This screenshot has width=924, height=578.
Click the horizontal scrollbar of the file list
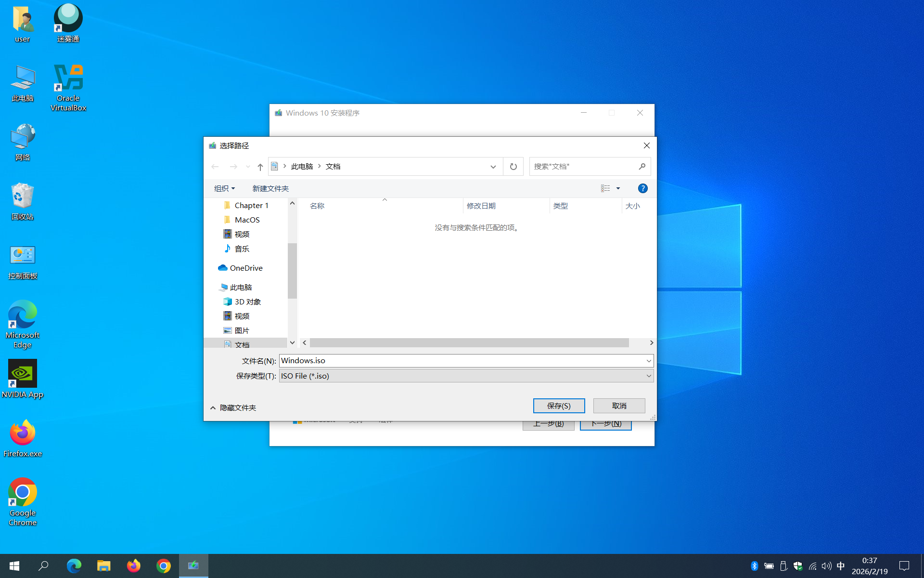(469, 342)
